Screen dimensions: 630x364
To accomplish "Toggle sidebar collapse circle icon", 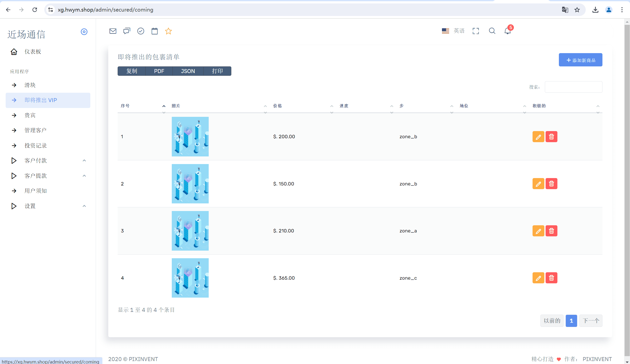I will pyautogui.click(x=84, y=32).
